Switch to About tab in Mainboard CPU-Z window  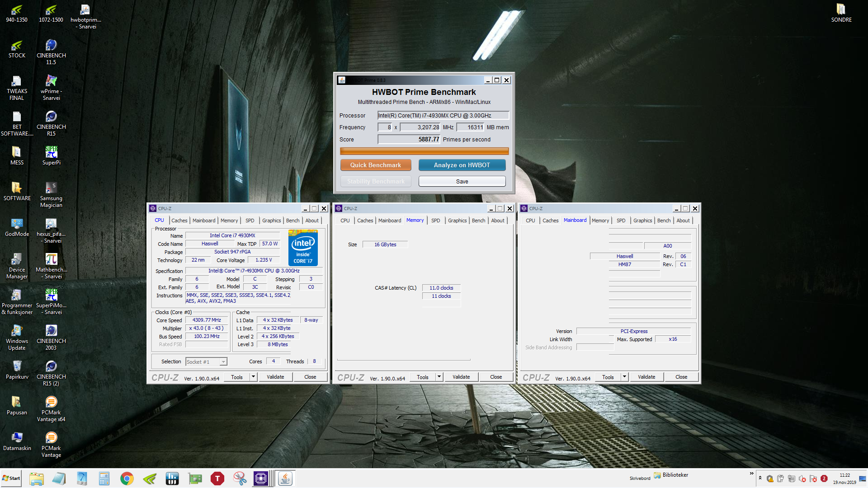pos(683,221)
